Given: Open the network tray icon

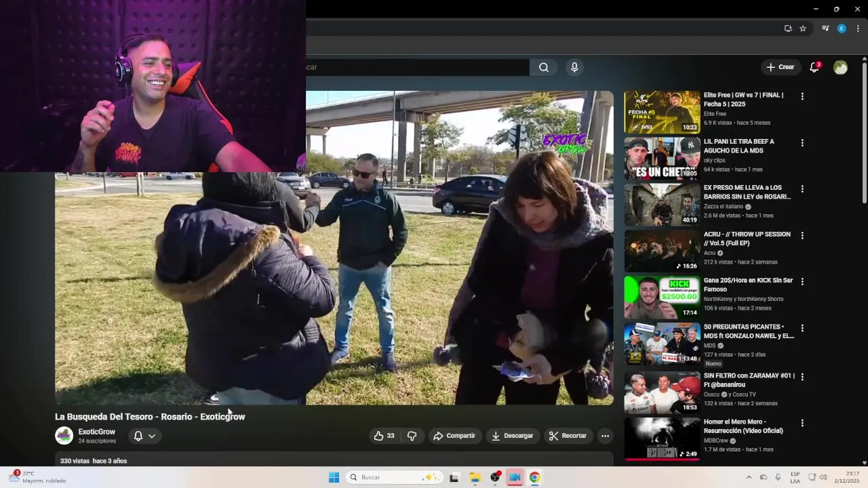Looking at the screenshot, I should coord(812,477).
